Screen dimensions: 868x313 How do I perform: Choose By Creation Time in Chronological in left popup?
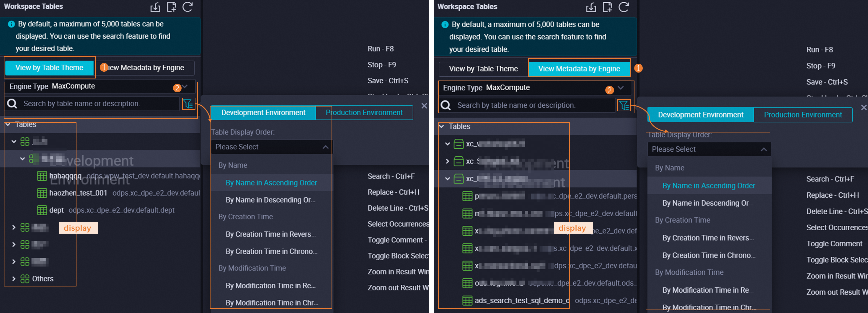[x=271, y=251]
